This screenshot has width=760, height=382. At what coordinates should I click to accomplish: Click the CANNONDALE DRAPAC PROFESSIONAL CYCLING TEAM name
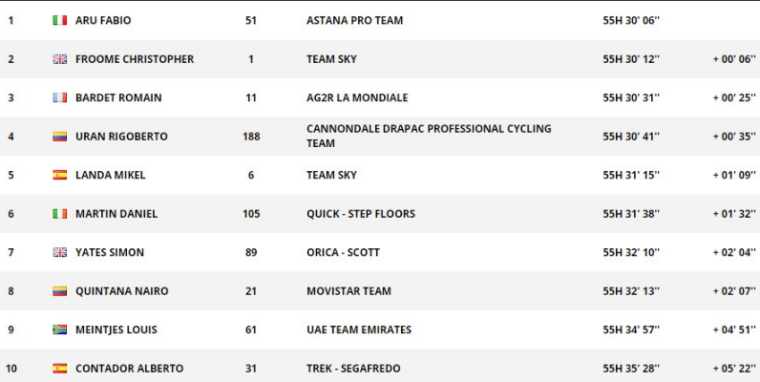429,136
